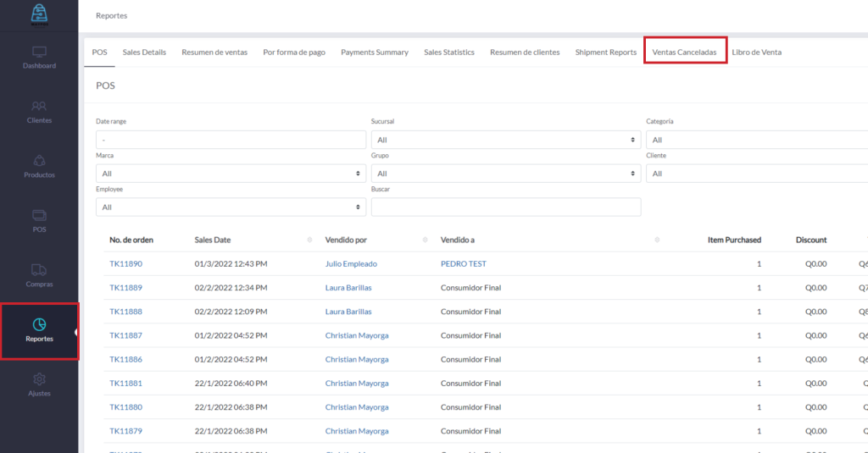
Task: Click the Clientes people icon
Action: [39, 107]
